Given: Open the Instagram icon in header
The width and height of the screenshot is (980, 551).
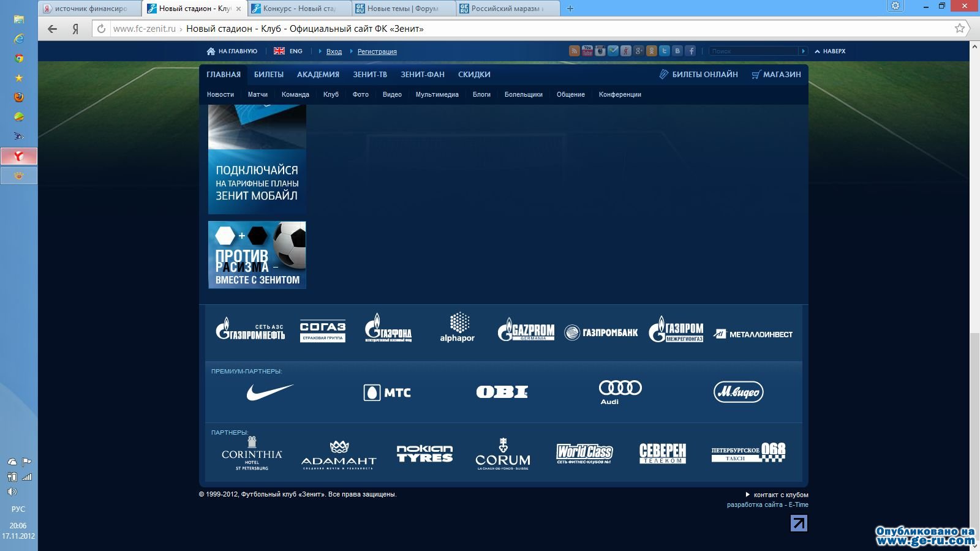Looking at the screenshot, I should [600, 51].
